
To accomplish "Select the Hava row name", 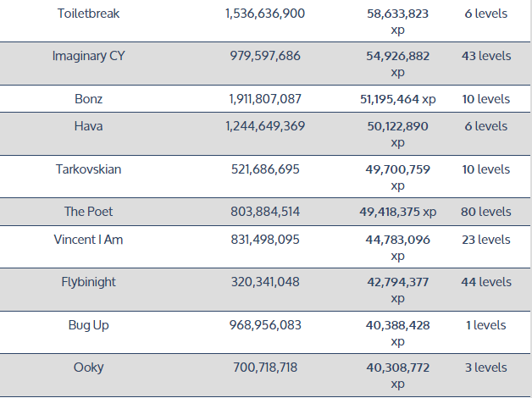I will [89, 126].
